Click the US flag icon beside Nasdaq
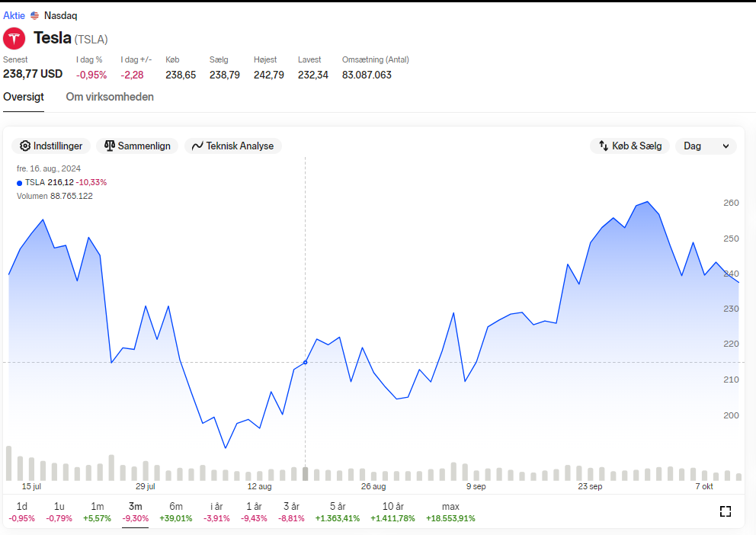The width and height of the screenshot is (756, 535). [35, 15]
